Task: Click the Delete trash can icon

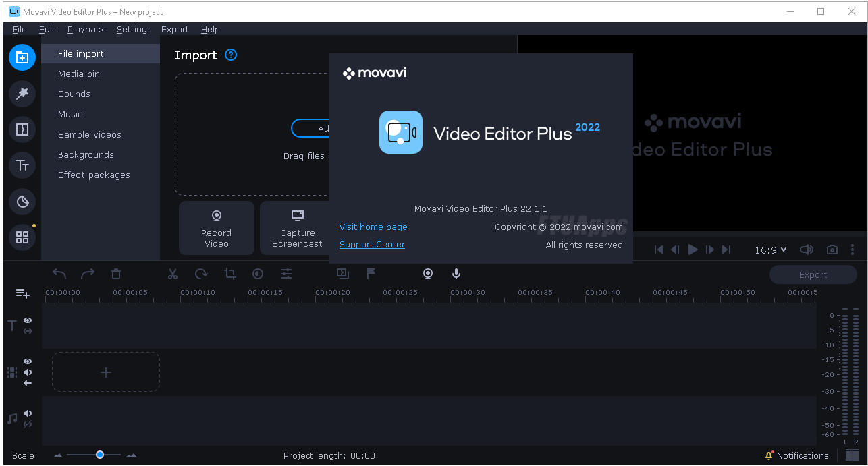Action: [116, 274]
